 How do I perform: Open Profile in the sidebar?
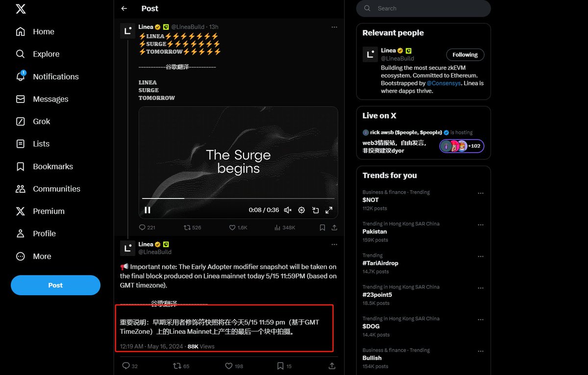point(36,234)
